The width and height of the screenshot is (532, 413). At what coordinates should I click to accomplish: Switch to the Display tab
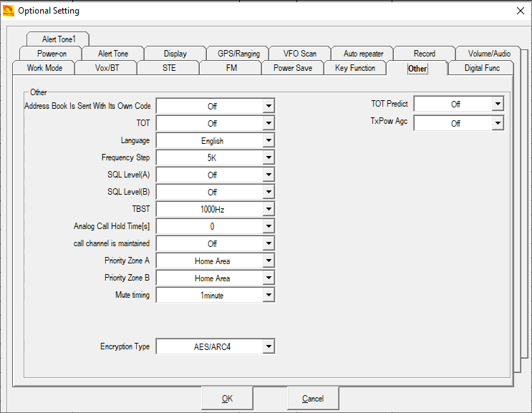click(x=175, y=54)
